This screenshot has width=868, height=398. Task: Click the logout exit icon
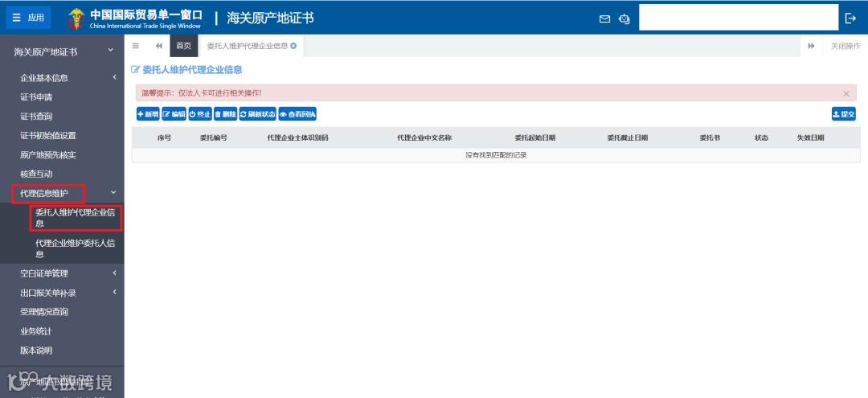(851, 18)
